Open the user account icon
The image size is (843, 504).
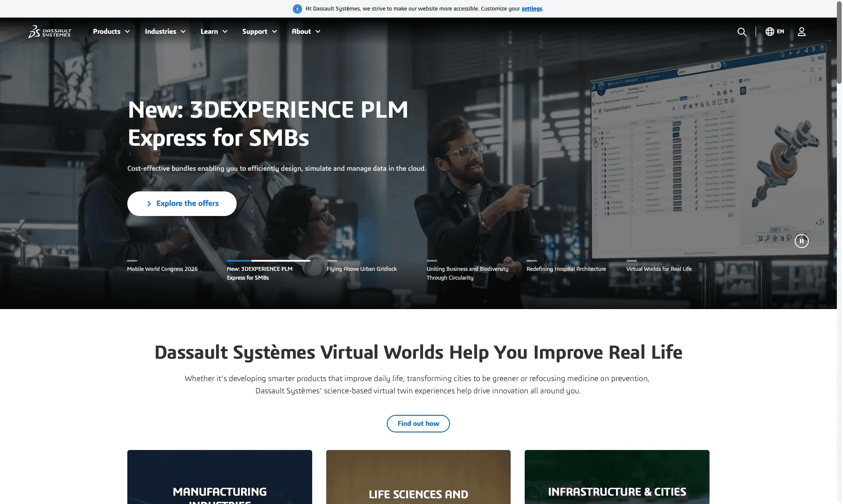pyautogui.click(x=802, y=32)
